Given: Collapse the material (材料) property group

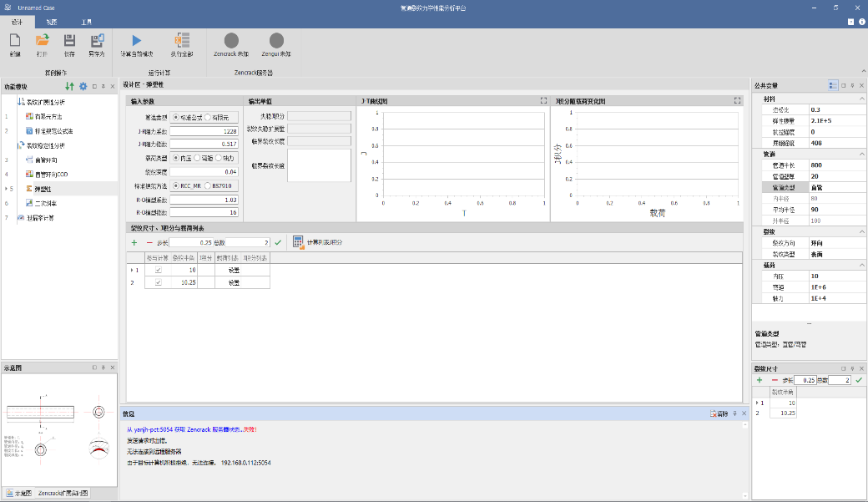Looking at the screenshot, I should [x=861, y=99].
